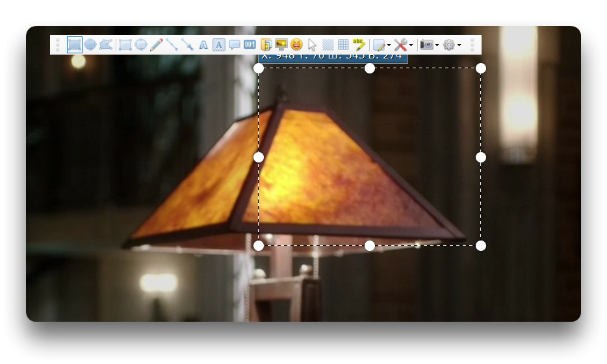Screen dimensions: 607x364
Task: Open the dropdown arrow beside the gear icon
Action: click(459, 45)
